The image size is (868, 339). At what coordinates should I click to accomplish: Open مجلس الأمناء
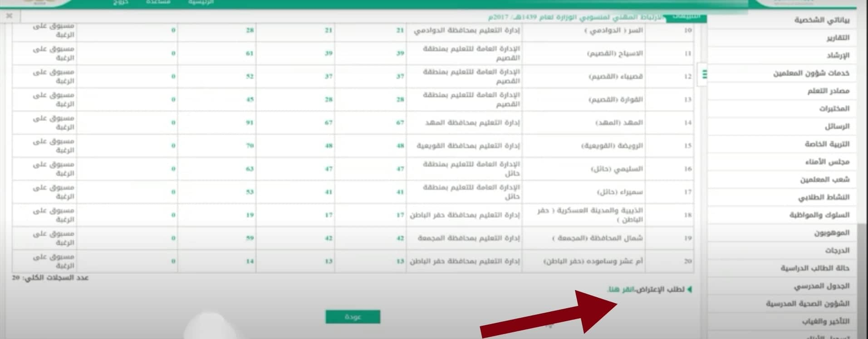(x=828, y=162)
